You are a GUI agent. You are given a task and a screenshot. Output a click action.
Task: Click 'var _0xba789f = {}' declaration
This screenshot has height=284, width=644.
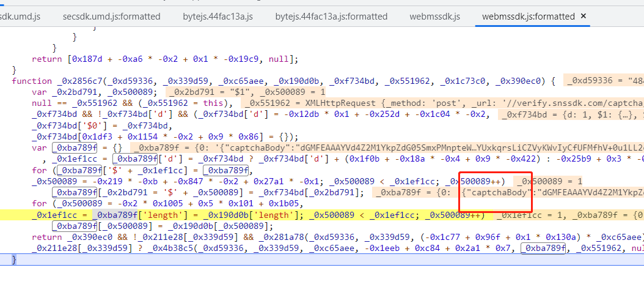(x=77, y=148)
